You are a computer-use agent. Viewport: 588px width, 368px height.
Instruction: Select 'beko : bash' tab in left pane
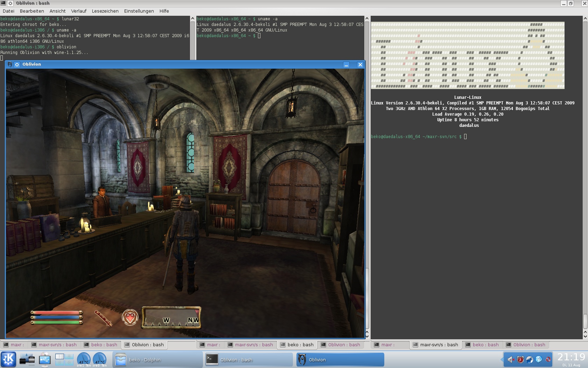click(x=101, y=345)
